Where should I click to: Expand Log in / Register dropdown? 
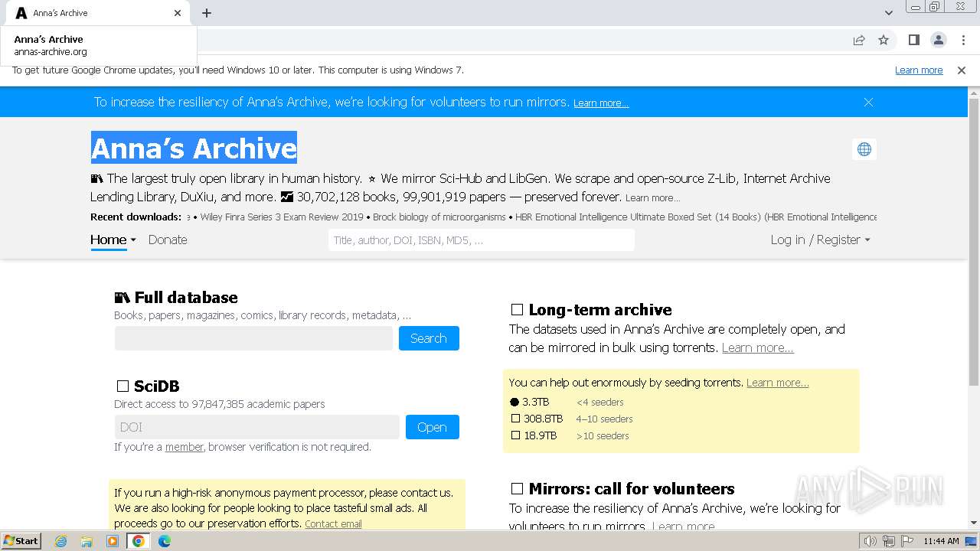coord(820,240)
